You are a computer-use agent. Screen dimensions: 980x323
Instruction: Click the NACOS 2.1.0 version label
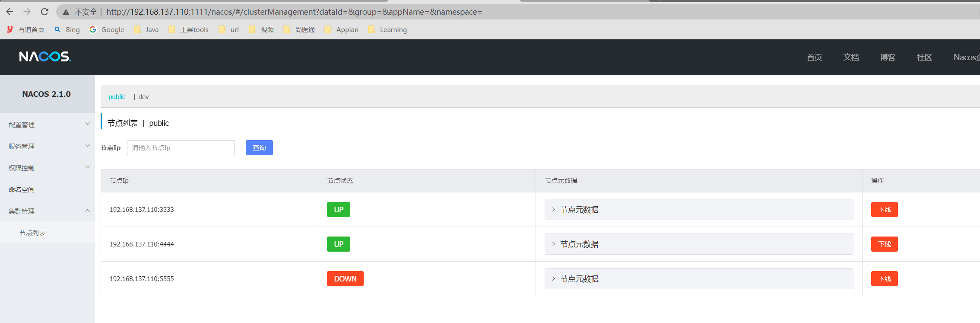tap(47, 94)
